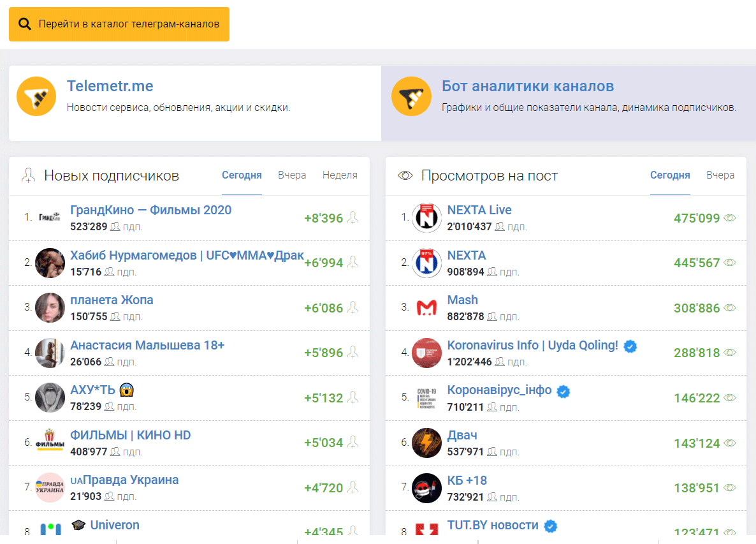Click the ГрандКино channel avatar

[50, 217]
